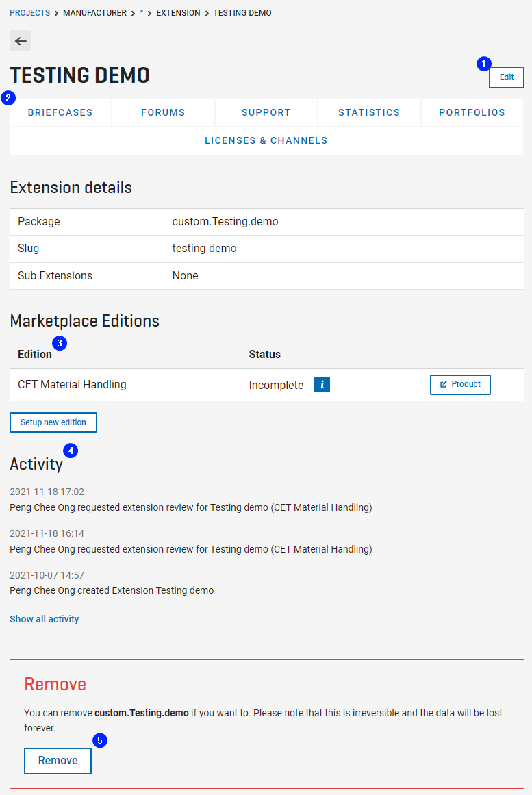Expand the breadcrumb chevron after PROJECTS
The width and height of the screenshot is (532, 795).
[x=58, y=12]
